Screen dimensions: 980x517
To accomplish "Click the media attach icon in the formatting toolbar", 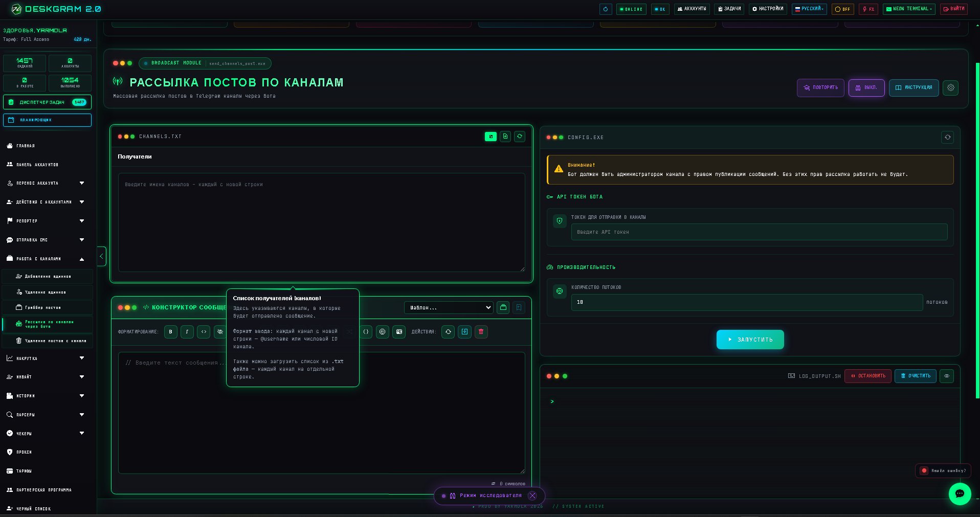I will coord(399,332).
